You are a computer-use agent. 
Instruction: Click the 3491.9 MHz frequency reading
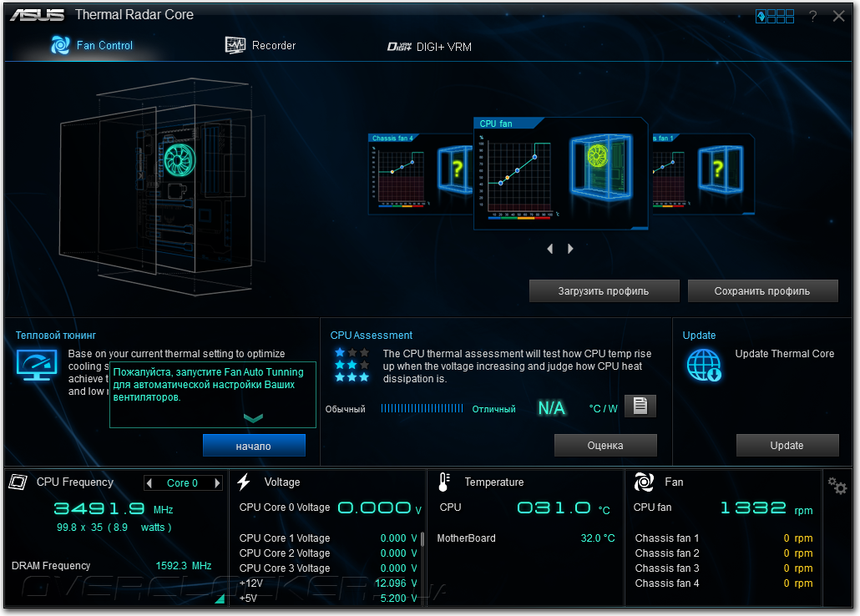click(113, 509)
